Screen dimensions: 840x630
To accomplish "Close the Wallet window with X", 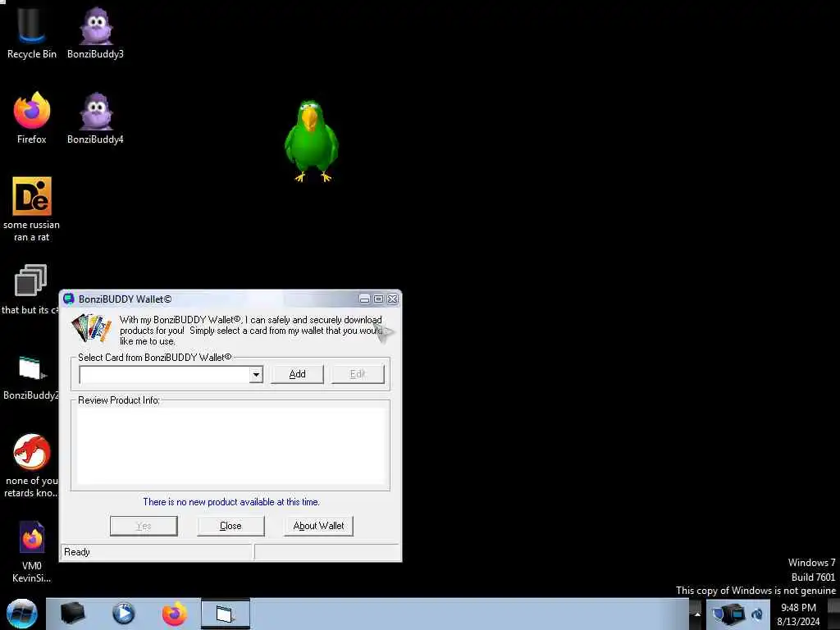I will (393, 299).
